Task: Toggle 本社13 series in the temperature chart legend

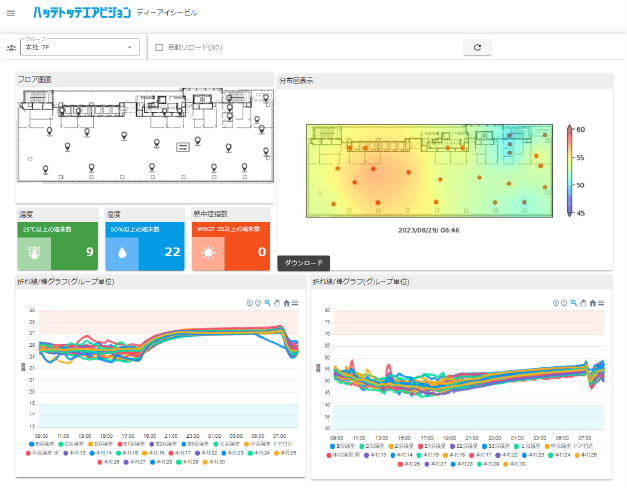Action: tap(74, 453)
